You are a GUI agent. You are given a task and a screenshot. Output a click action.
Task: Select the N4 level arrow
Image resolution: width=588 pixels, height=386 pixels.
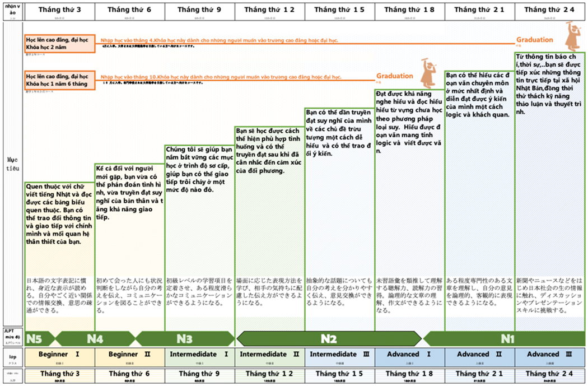(94, 338)
